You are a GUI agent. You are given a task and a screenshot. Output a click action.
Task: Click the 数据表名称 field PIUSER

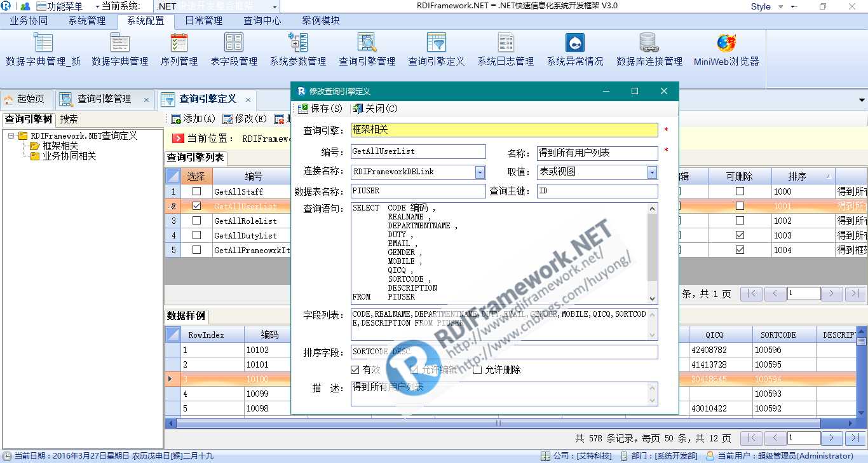pos(418,191)
